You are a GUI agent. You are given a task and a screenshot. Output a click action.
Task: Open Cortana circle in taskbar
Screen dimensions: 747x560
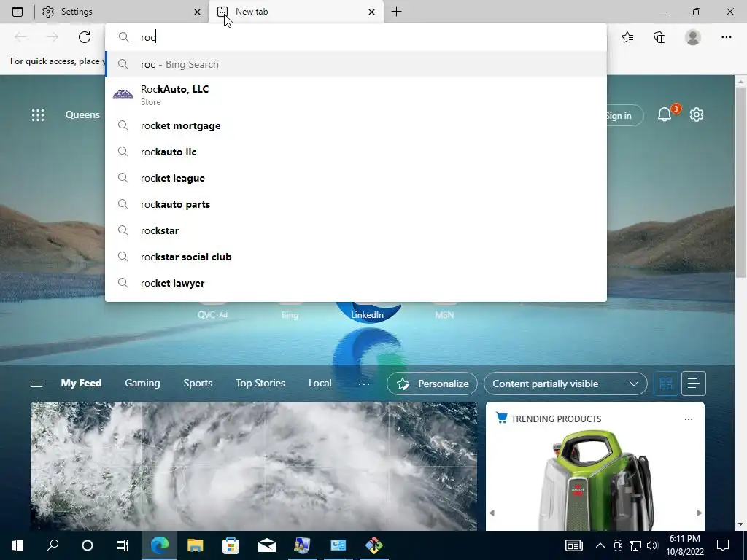click(88, 545)
